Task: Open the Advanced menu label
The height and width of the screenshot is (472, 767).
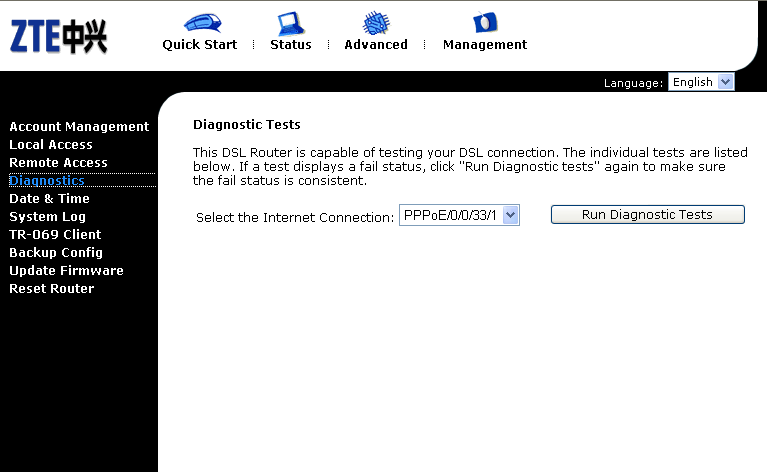Action: [376, 45]
